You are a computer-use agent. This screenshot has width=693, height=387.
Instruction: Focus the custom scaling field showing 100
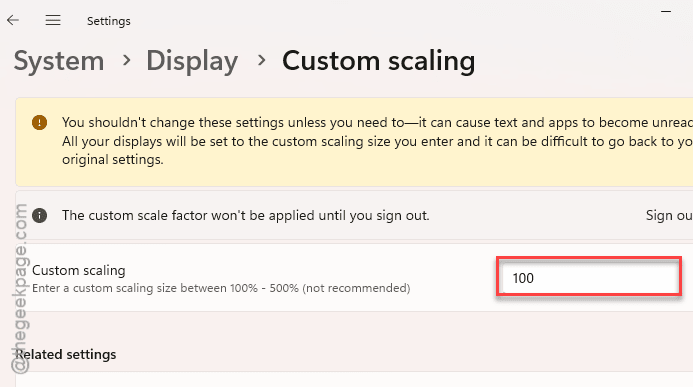(x=589, y=278)
